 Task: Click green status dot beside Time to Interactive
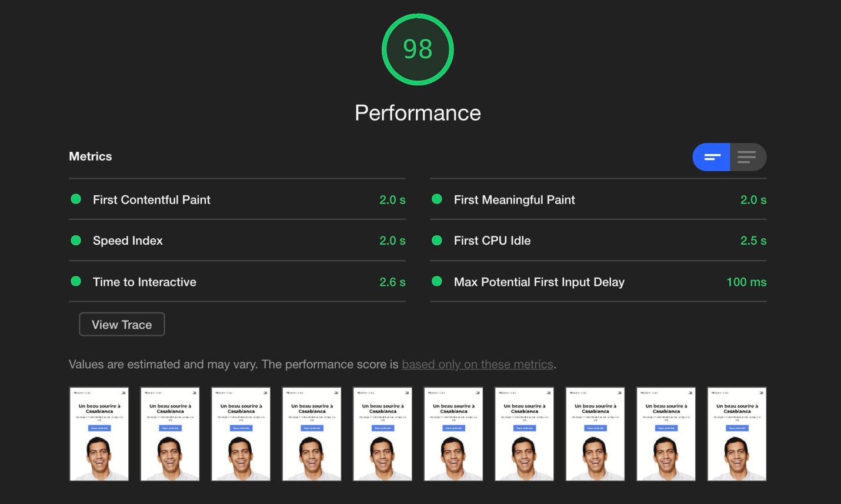tap(76, 281)
